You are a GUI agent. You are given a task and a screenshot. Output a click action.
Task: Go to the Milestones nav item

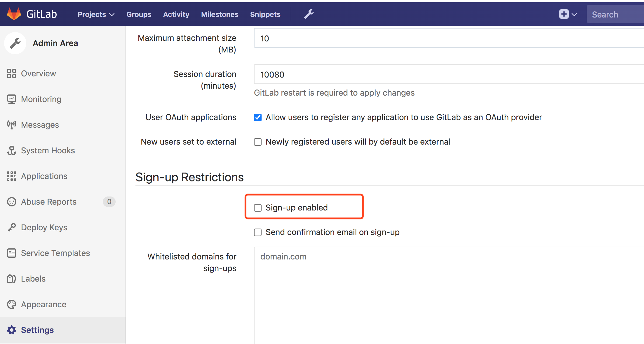220,14
